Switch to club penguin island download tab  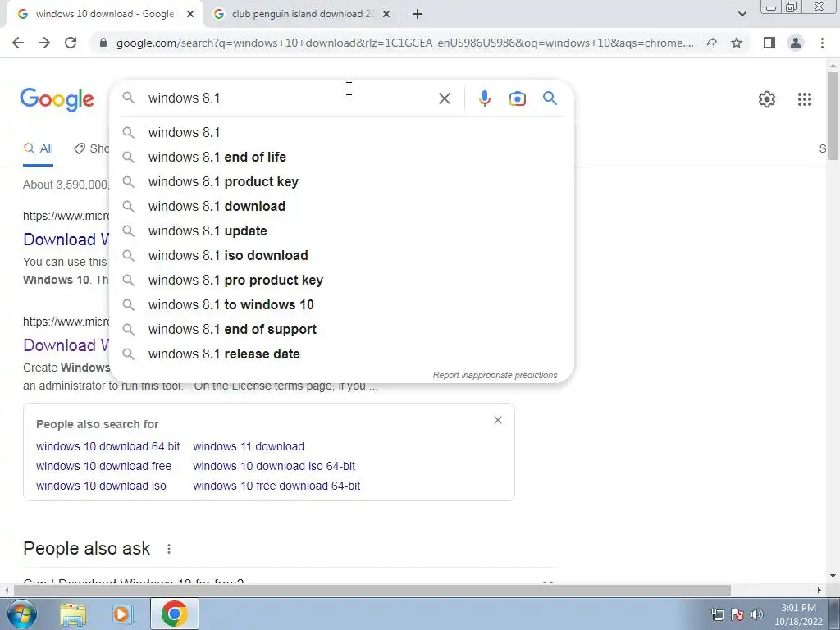(x=302, y=15)
